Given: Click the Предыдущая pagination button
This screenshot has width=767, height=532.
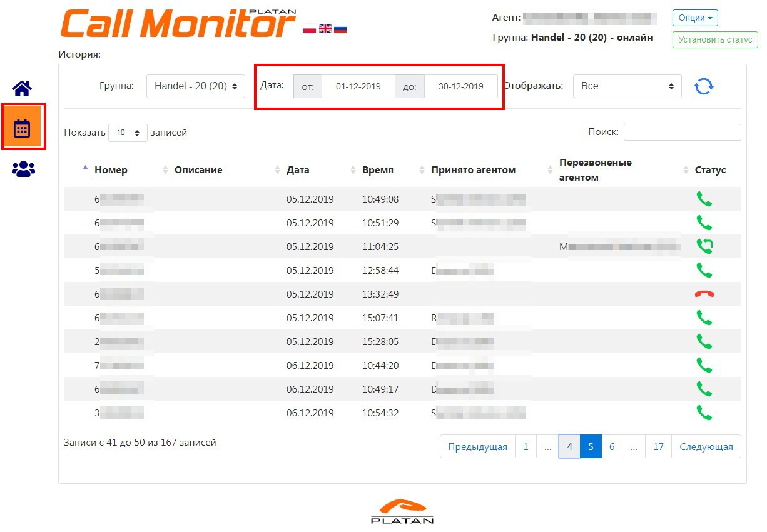Looking at the screenshot, I should click(x=477, y=447).
